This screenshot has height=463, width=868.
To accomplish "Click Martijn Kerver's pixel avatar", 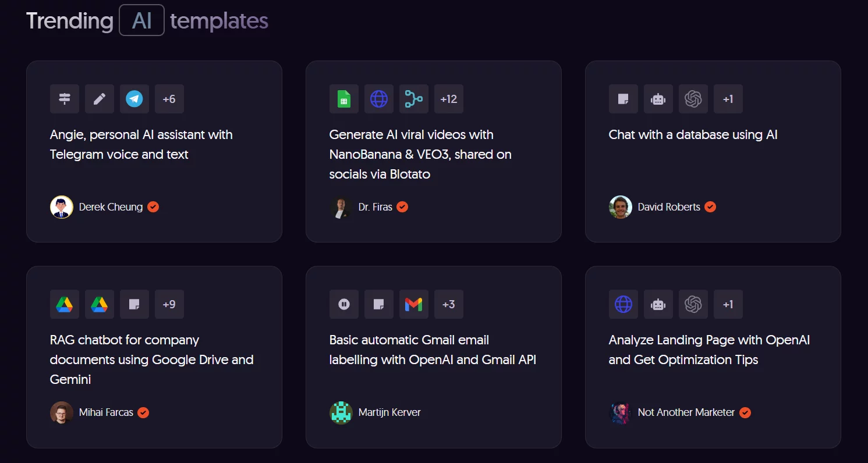I will [x=341, y=412].
